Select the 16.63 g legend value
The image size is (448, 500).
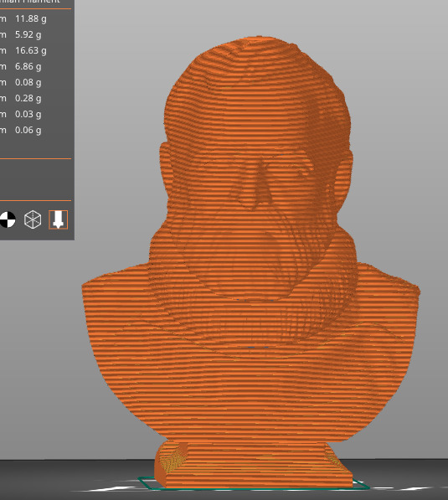[31, 51]
